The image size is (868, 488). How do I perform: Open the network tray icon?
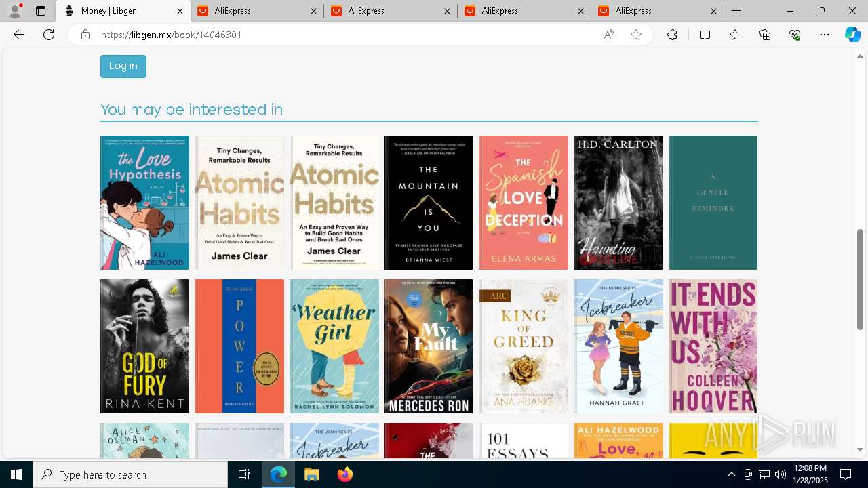[x=764, y=474]
